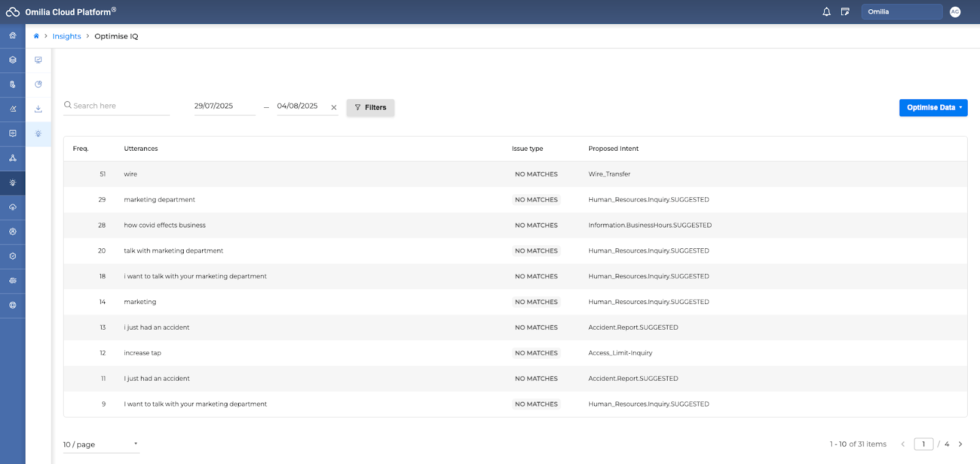Select the Optimise IQ lightbulb submenu item
Viewport: 980px width, 464px height.
click(x=38, y=134)
